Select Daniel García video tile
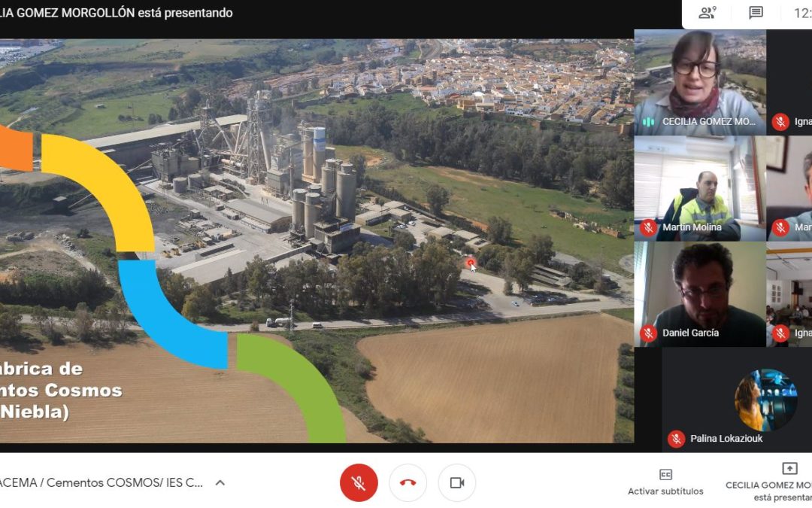812x508 pixels. pyautogui.click(x=700, y=294)
